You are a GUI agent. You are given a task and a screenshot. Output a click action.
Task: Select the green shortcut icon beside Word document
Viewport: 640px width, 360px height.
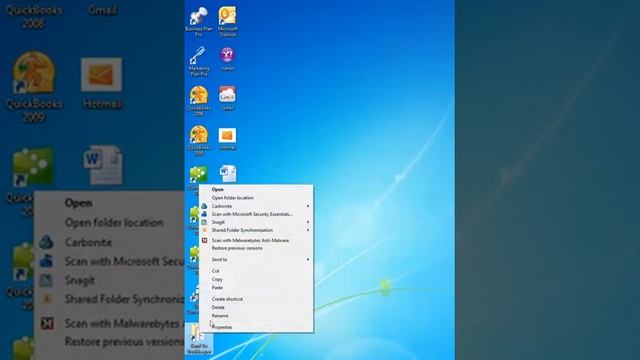pyautogui.click(x=198, y=174)
